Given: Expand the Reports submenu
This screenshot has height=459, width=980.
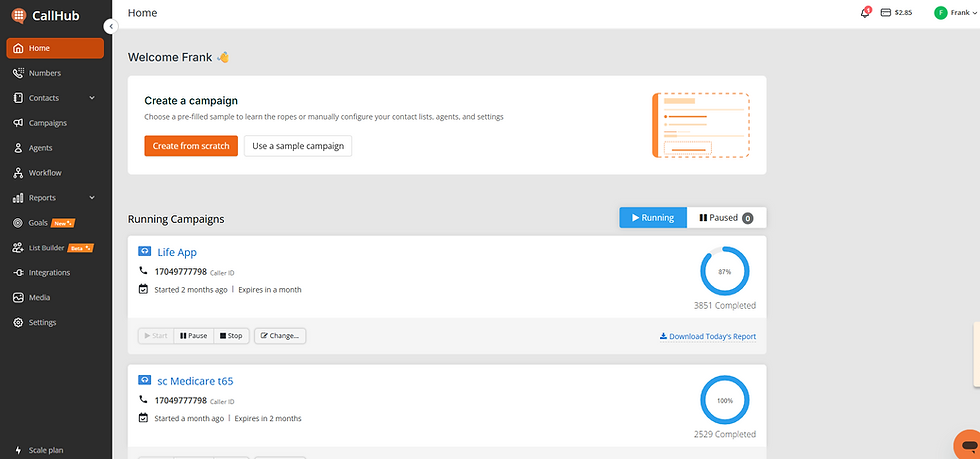Looking at the screenshot, I should 92,198.
